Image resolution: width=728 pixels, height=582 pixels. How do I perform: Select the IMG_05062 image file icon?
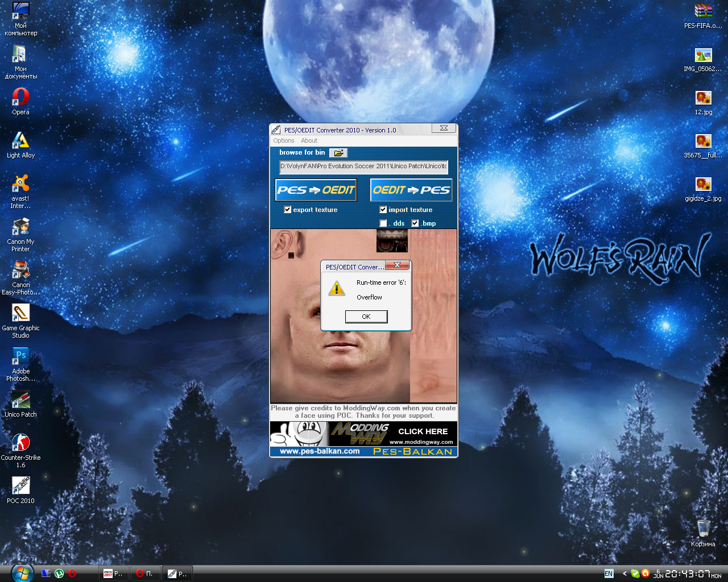(704, 59)
